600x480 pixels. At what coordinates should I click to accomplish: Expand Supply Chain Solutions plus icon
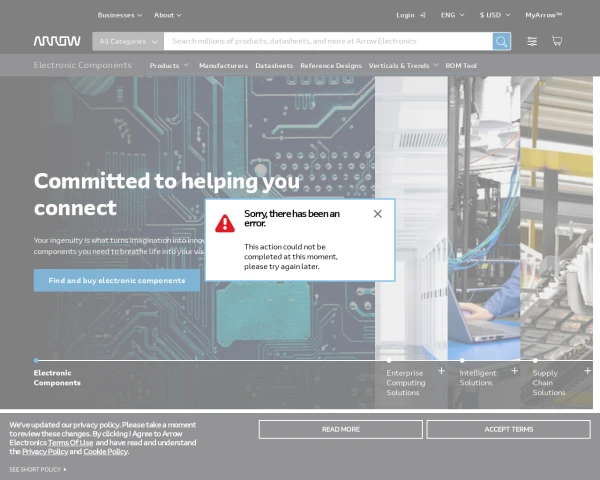point(587,370)
